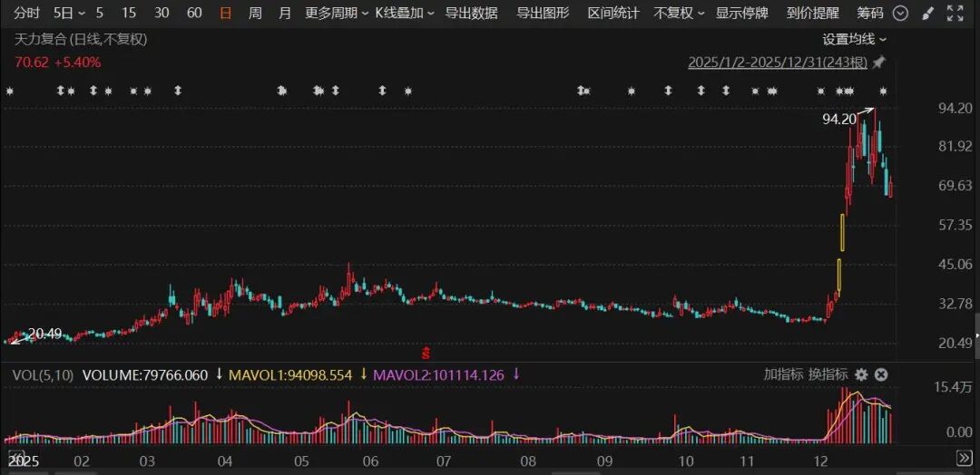Select the 分时 intraday tab

26,14
